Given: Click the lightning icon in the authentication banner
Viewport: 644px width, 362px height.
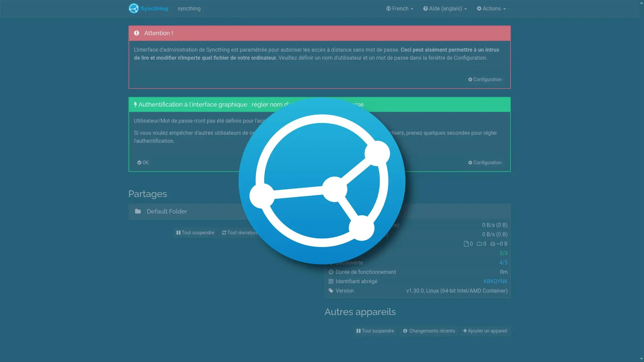Looking at the screenshot, I should 135,104.
